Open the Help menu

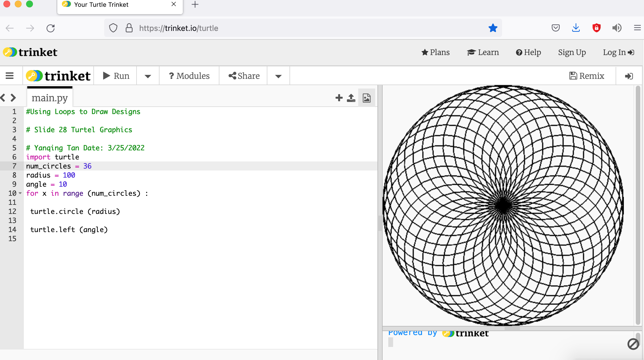(x=528, y=52)
